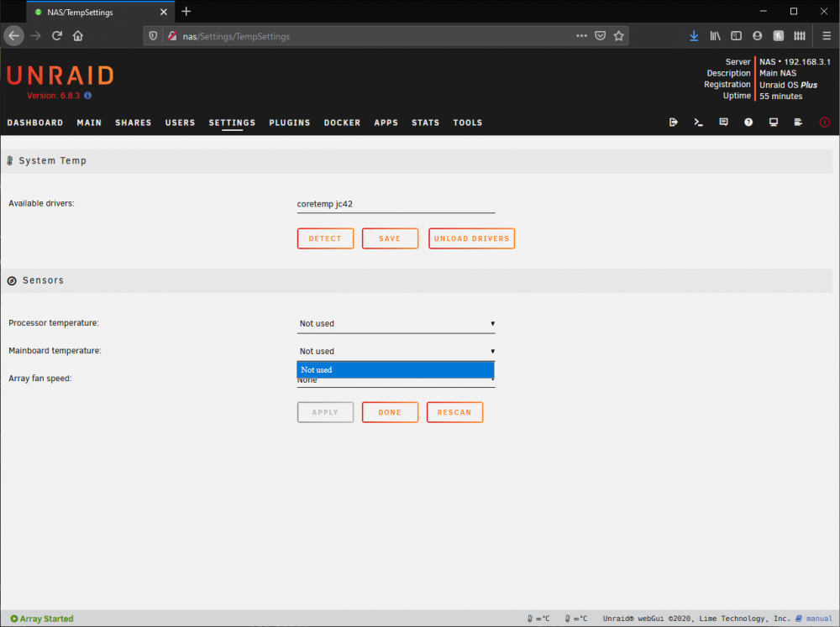
Task: Click '55 minutes' uptime value
Action: tap(780, 97)
